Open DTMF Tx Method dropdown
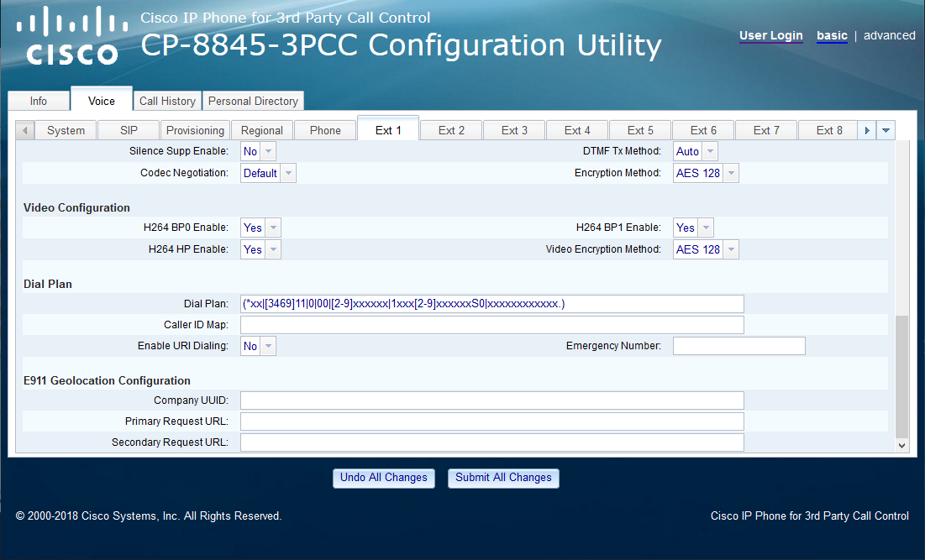This screenshot has width=925, height=560. point(696,152)
